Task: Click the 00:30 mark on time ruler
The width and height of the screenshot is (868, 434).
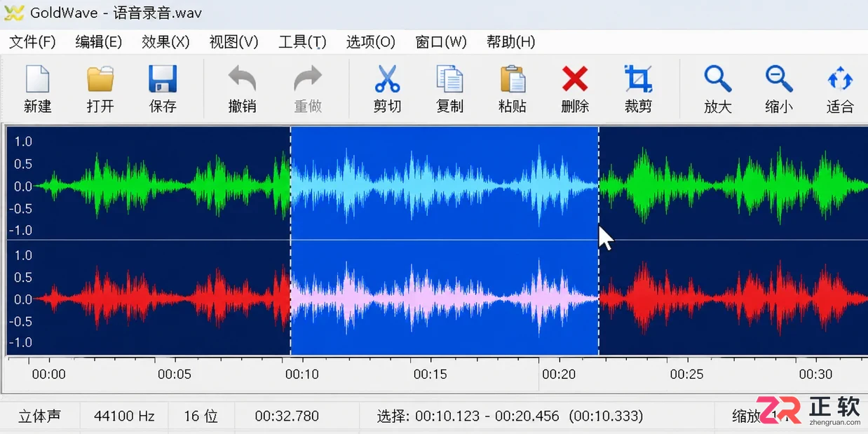Action: (815, 374)
